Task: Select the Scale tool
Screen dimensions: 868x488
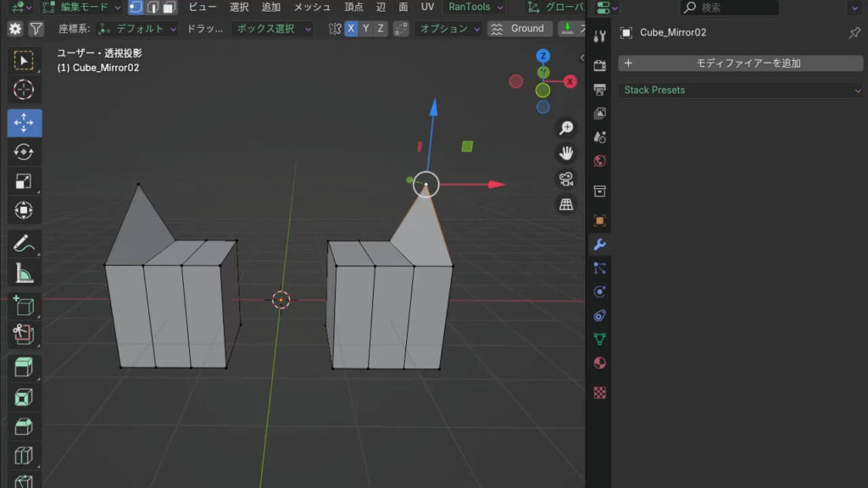Action: tap(24, 180)
